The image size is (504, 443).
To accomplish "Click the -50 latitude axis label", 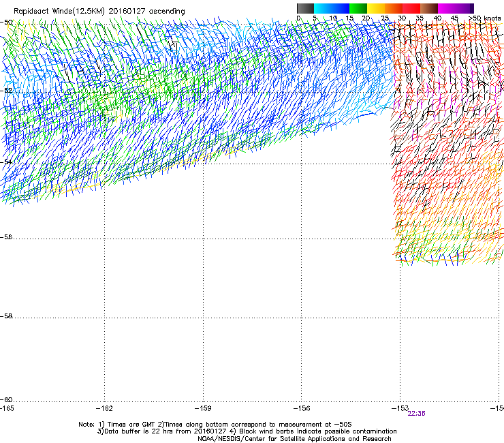I will (x=6, y=22).
